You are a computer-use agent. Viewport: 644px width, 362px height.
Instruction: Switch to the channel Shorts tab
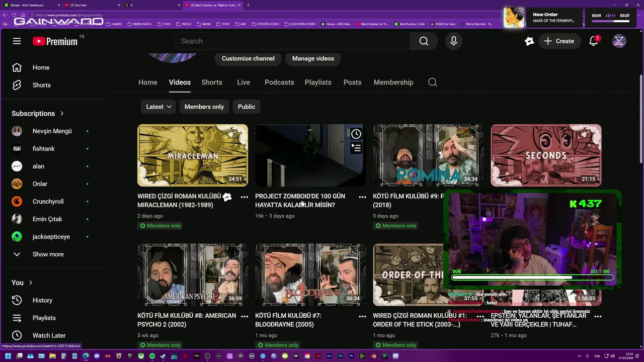pos(212,82)
